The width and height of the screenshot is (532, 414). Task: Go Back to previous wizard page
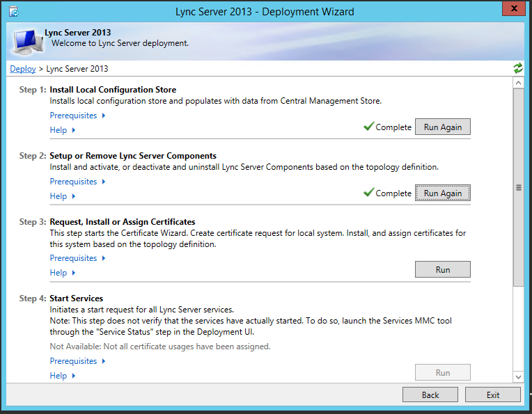pyautogui.click(x=430, y=395)
